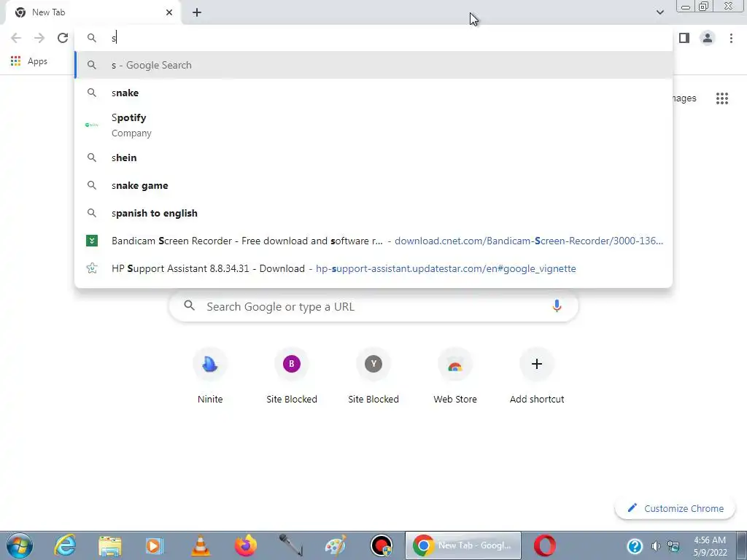This screenshot has width=747, height=560.
Task: Choose the "snake game" suggestion
Action: coord(373,185)
